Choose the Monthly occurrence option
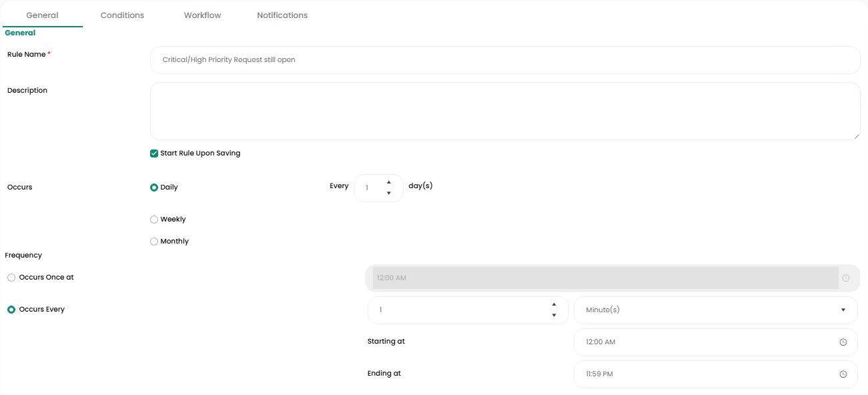Image resolution: width=868 pixels, height=395 pixels. click(154, 242)
